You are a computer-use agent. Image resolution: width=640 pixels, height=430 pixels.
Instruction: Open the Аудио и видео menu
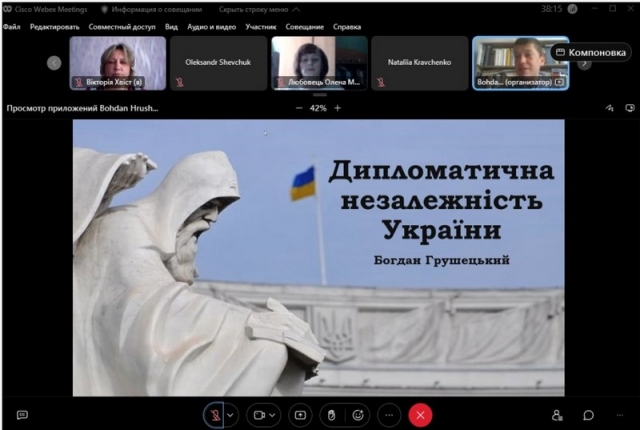210,27
